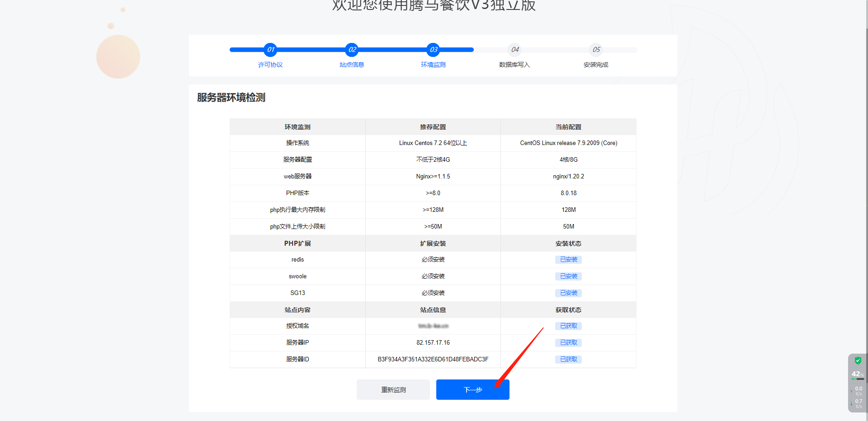
Task: Click the >=128M recommended cell
Action: 433,210
